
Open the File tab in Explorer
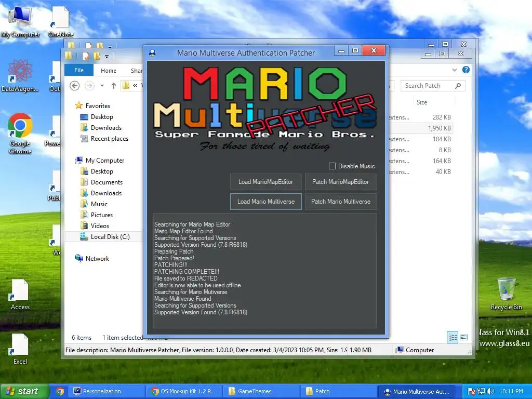point(79,70)
